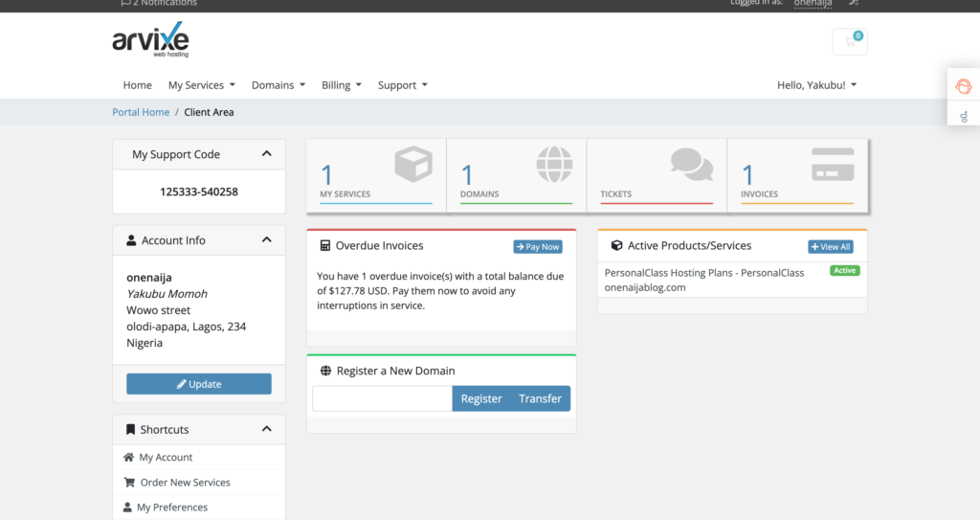Click the Pay Now button

point(538,246)
